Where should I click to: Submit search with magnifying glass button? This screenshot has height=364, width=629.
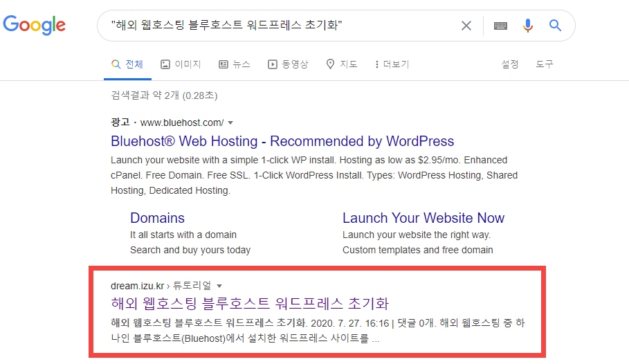555,26
